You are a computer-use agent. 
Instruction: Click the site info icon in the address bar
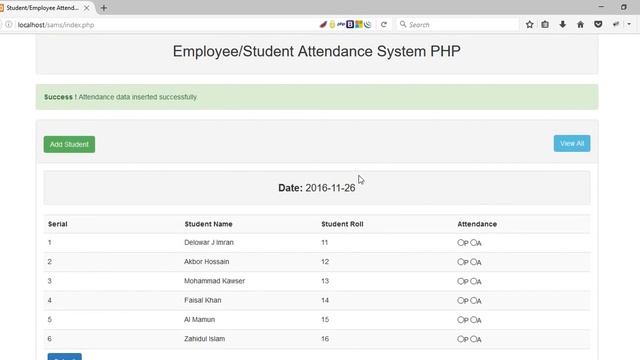(x=9, y=24)
